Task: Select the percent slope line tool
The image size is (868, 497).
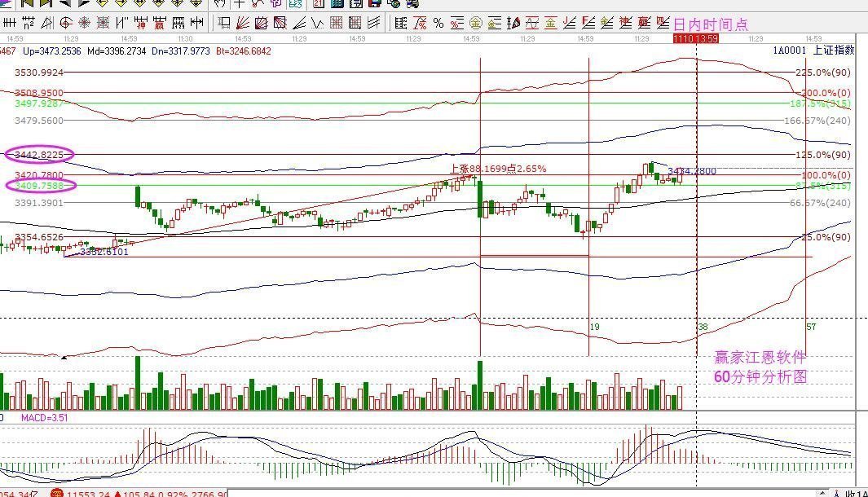Action: (421, 23)
